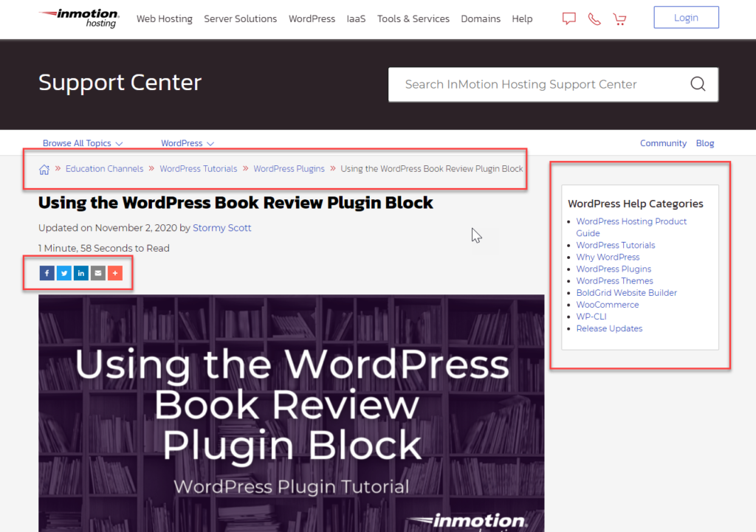Open the Community link

[x=663, y=143]
